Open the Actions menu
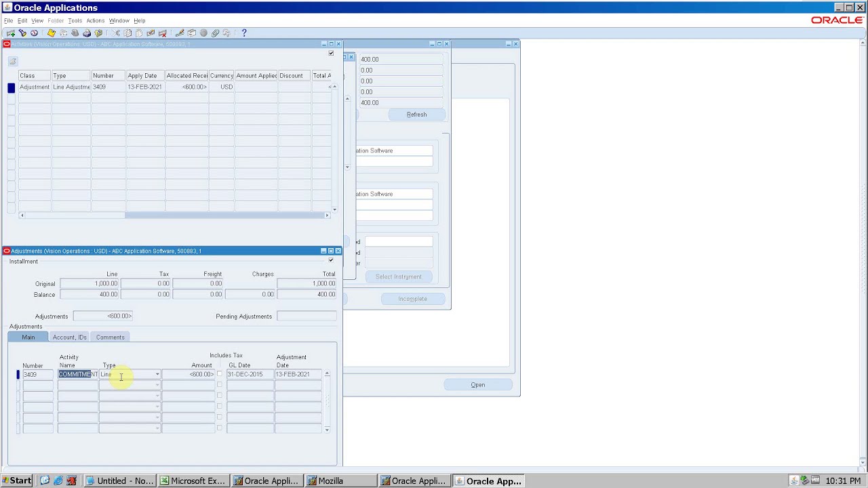Image resolution: width=868 pixels, height=488 pixels. 95,20
